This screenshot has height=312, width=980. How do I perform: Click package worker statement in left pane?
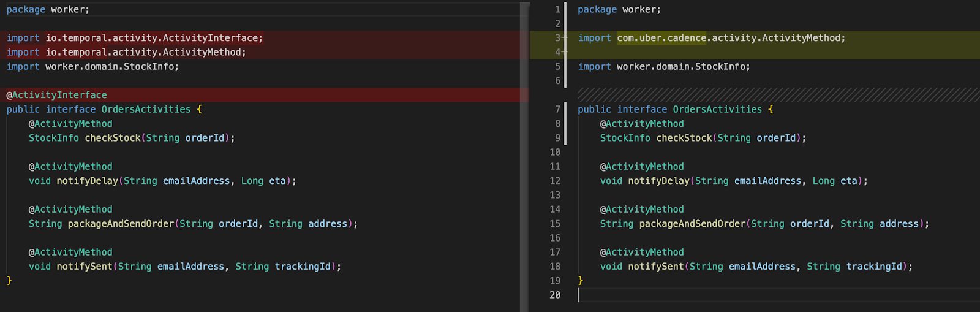click(x=48, y=9)
